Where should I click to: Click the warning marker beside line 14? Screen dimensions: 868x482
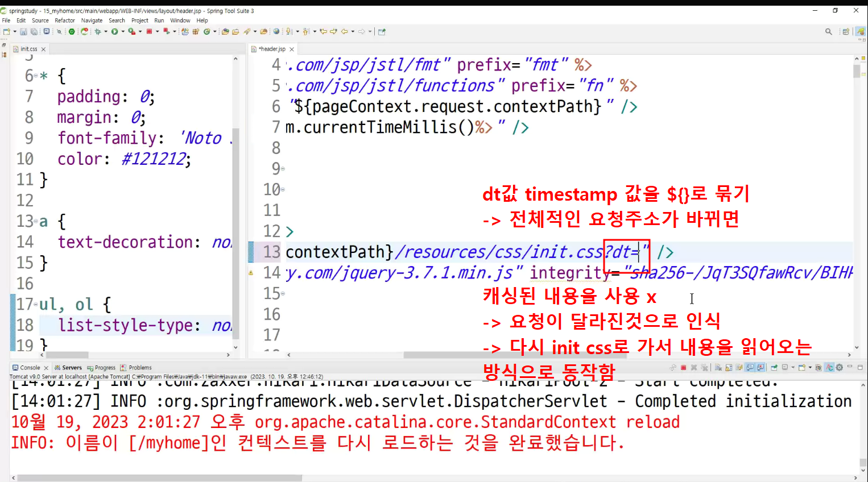pos(251,273)
